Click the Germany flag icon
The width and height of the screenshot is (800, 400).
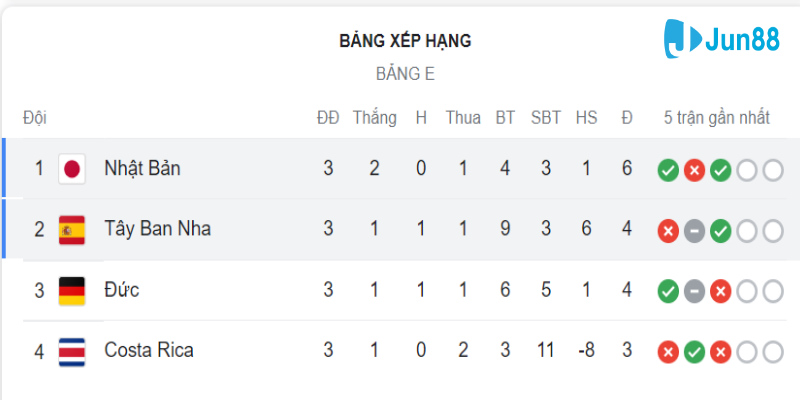tap(72, 290)
